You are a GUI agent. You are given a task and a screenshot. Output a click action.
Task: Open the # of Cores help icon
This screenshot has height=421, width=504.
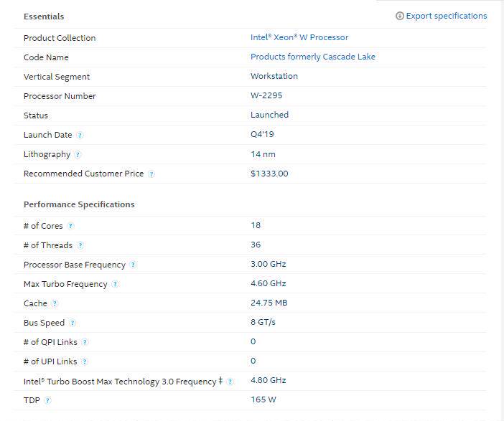point(70,226)
